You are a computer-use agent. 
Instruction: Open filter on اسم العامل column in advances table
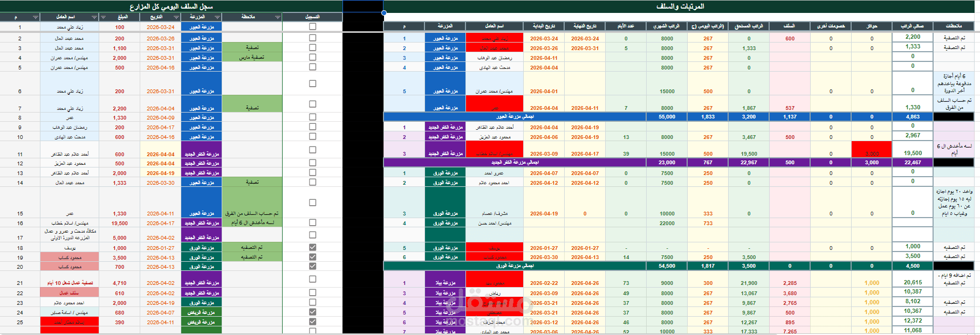point(94,17)
